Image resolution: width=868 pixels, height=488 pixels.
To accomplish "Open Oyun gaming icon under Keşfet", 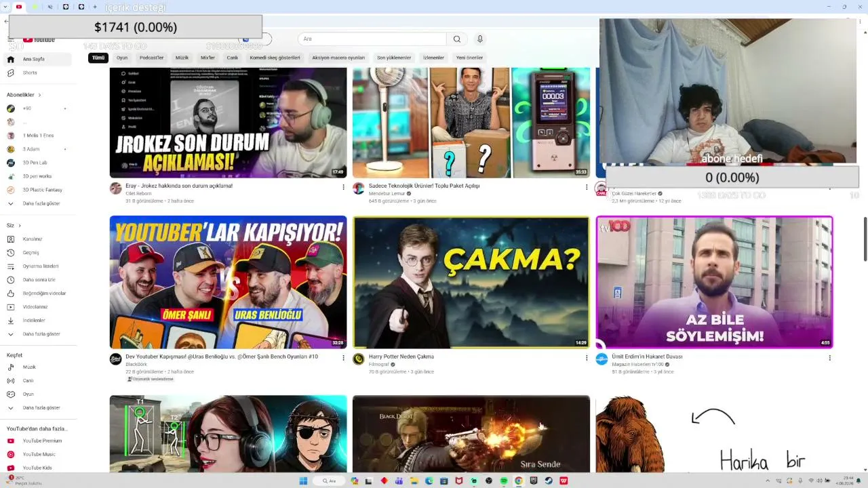I will (10, 394).
